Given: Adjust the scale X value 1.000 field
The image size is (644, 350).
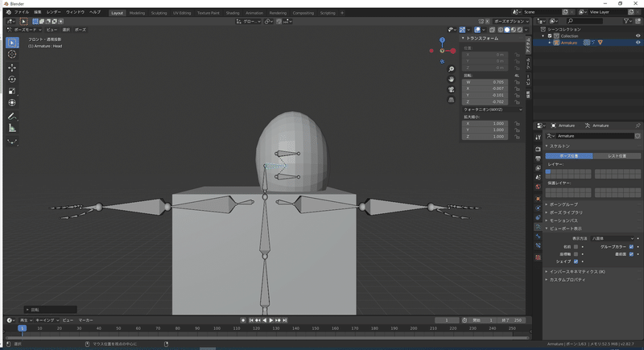Looking at the screenshot, I should click(x=485, y=123).
